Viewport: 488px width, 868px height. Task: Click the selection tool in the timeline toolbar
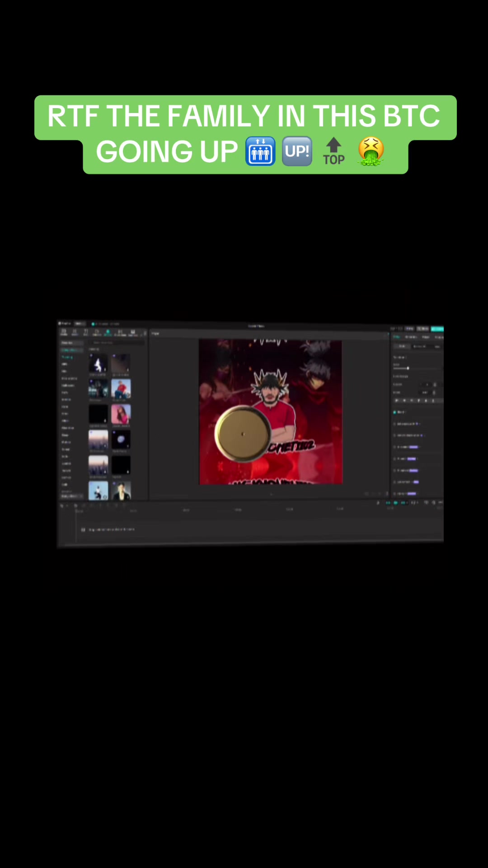pyautogui.click(x=62, y=505)
